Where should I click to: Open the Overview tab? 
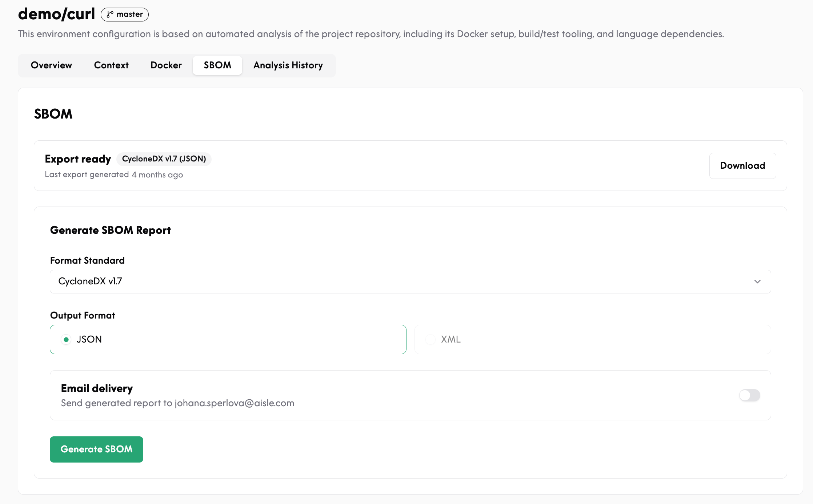pos(51,65)
